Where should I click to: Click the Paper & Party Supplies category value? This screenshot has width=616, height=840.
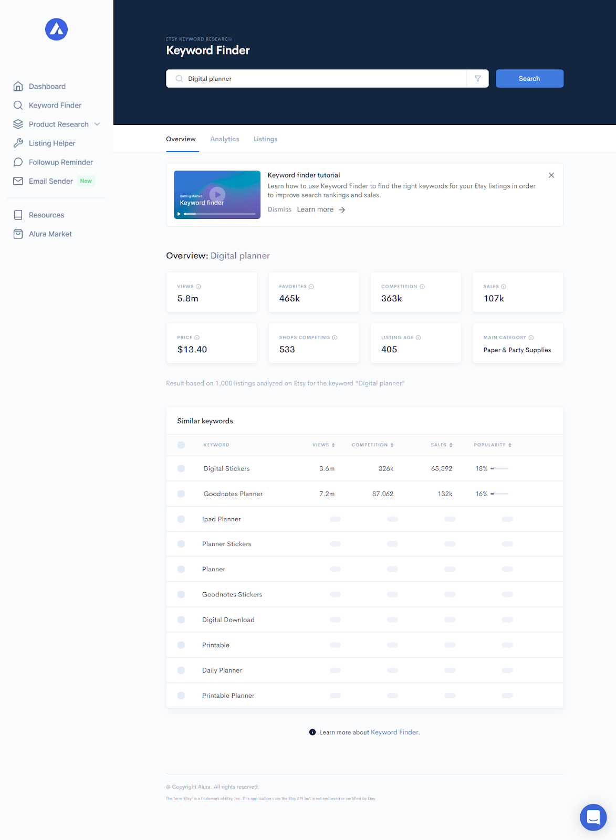[x=517, y=350]
